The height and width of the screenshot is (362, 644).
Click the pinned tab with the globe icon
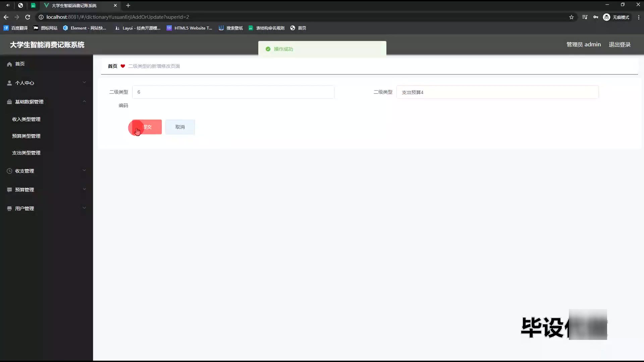[x=20, y=5]
